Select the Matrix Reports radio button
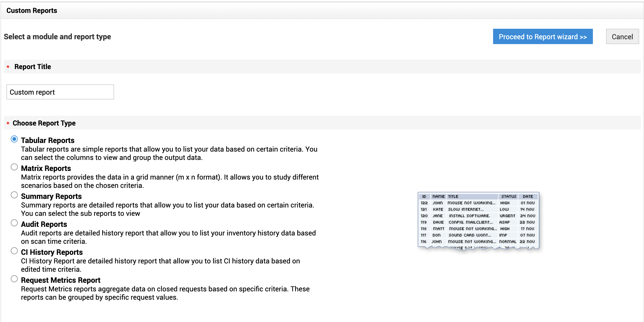Viewport: 644px width, 322px height. coord(14,167)
